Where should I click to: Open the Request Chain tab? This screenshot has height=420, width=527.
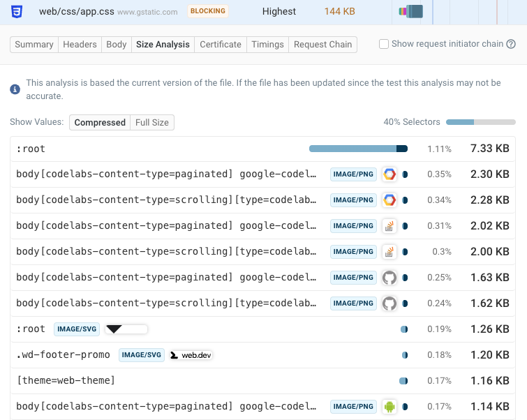pyautogui.click(x=322, y=45)
